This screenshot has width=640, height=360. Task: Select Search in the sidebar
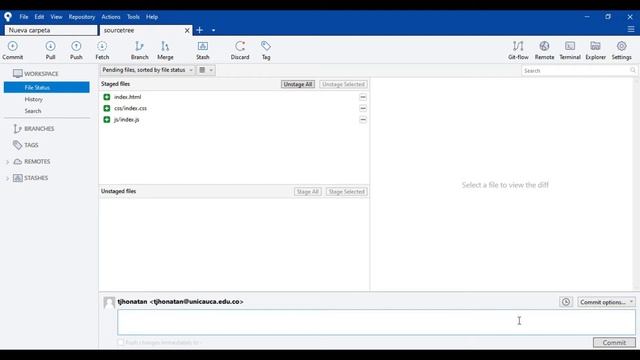pyautogui.click(x=33, y=111)
